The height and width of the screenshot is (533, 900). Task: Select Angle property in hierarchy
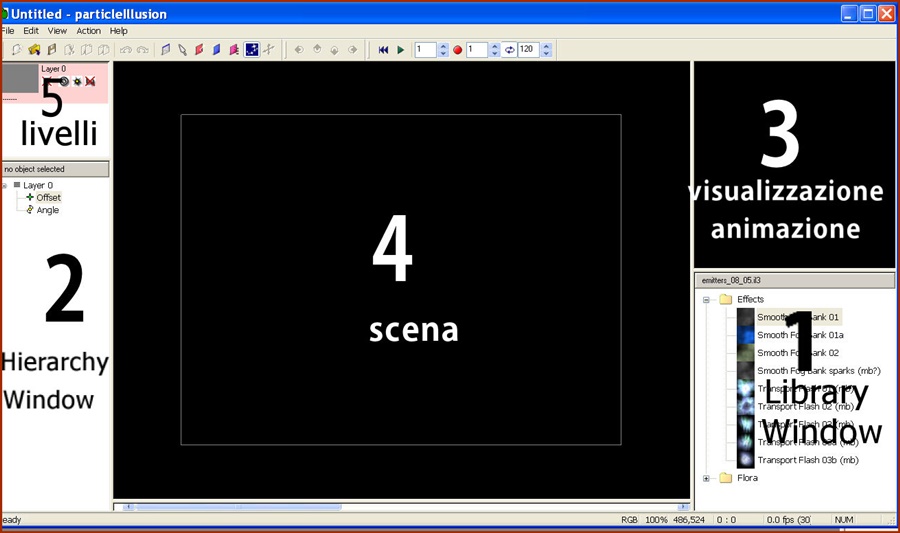(x=48, y=210)
